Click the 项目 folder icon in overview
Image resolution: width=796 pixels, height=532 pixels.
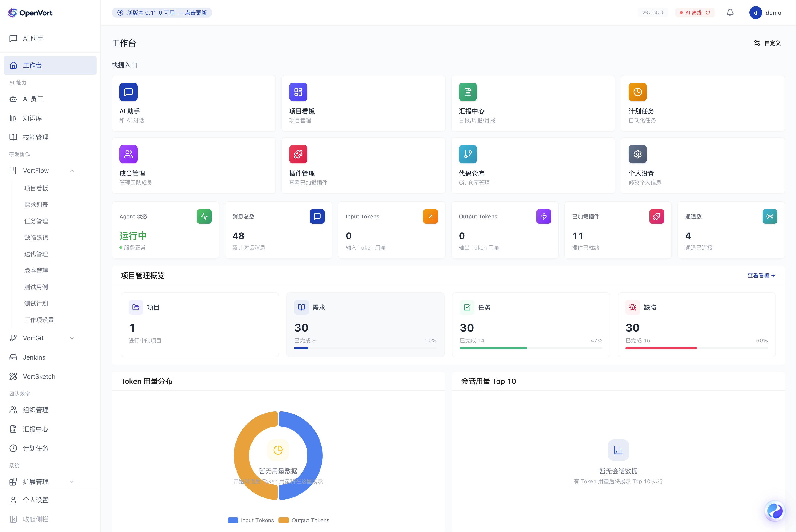coord(136,307)
